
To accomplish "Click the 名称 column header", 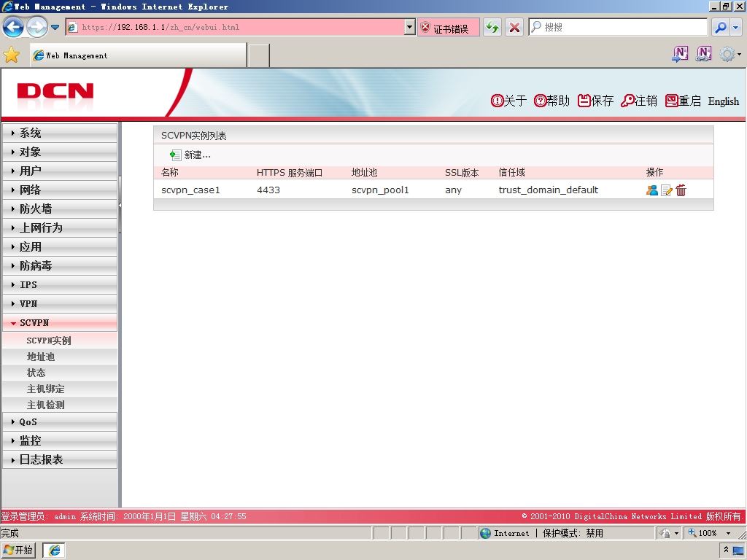I will tap(169, 172).
